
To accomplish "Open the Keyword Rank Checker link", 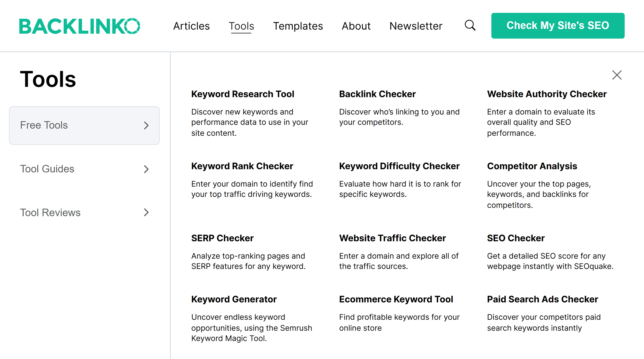I will click(242, 166).
